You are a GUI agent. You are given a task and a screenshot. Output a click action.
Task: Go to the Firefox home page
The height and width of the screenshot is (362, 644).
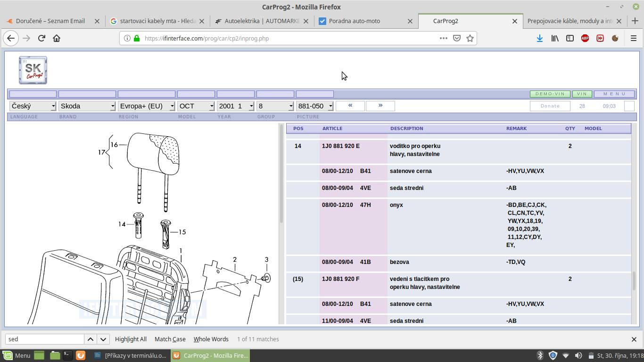coord(57,38)
